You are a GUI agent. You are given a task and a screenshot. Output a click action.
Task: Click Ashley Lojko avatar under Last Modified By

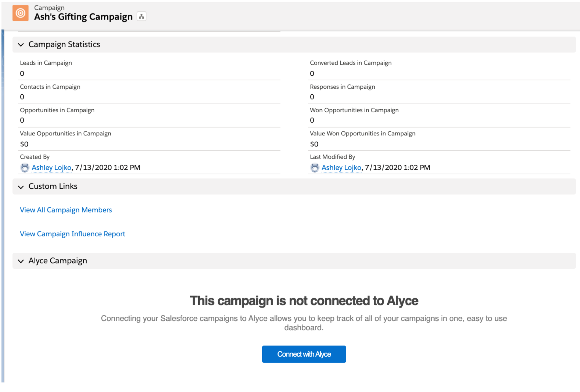(315, 168)
